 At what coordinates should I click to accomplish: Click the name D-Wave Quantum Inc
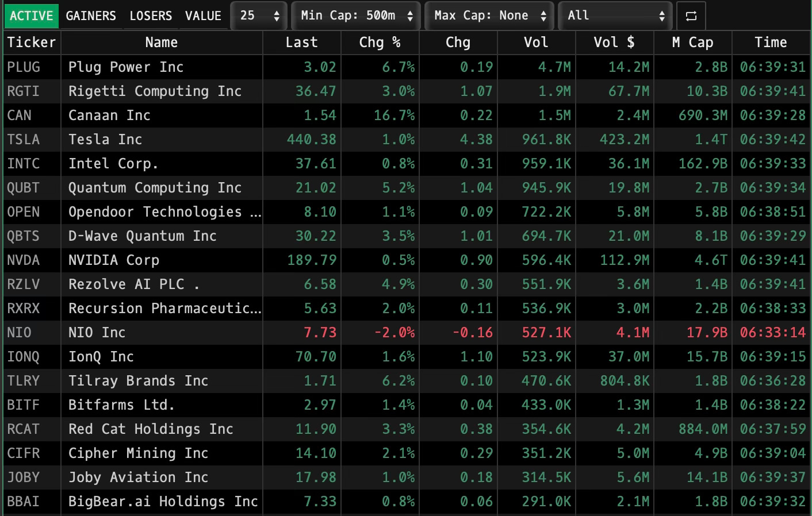click(143, 236)
